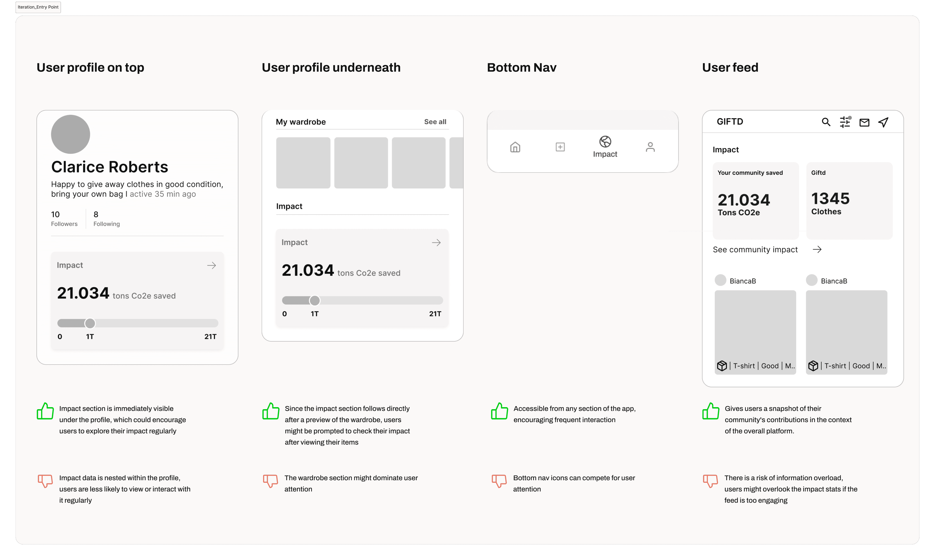Open the mail envelope icon in GIFTD header
Screen dimensions: 935x560
pos(864,122)
